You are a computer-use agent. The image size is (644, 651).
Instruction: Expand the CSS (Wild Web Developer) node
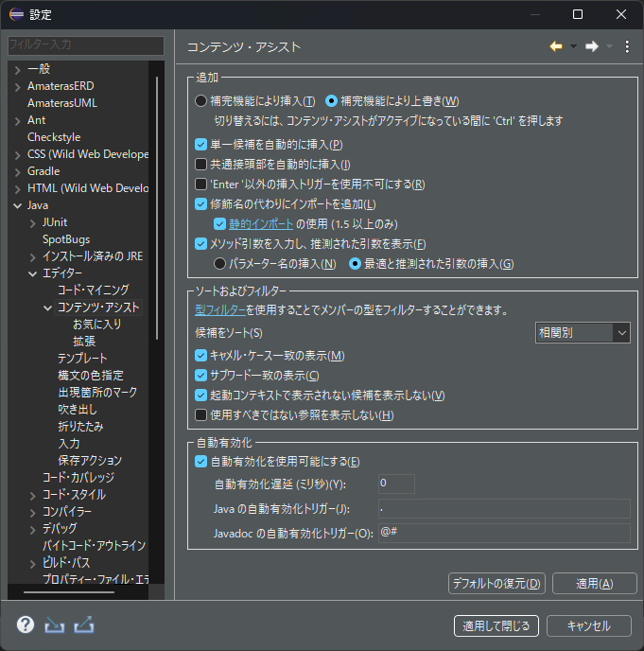pos(17,155)
